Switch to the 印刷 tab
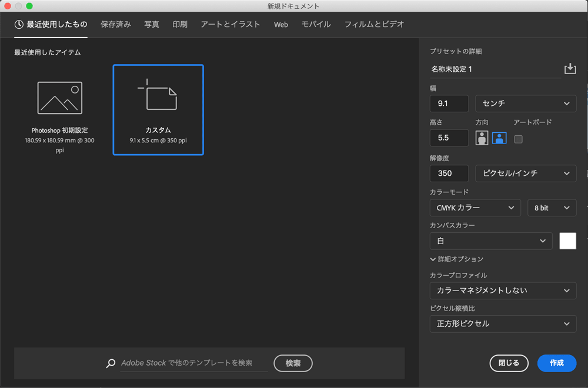 click(179, 25)
